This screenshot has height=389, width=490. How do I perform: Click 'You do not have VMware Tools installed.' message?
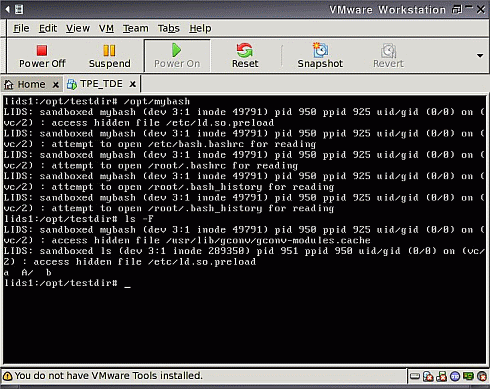109,376
